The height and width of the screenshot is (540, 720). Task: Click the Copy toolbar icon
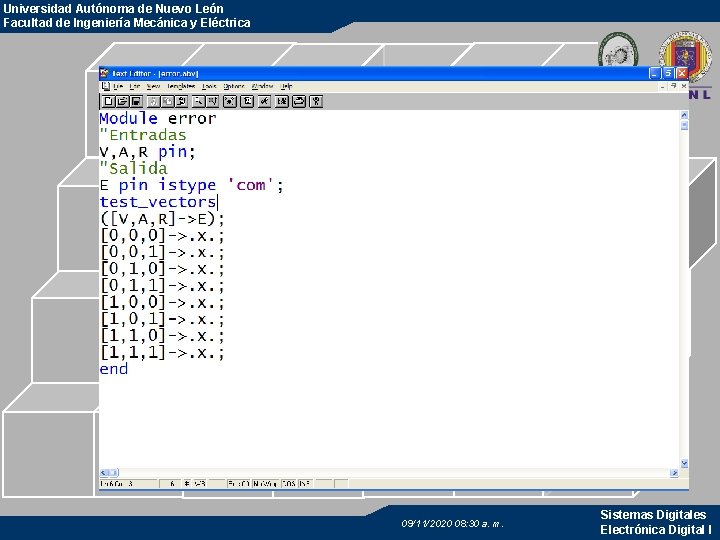point(167,101)
